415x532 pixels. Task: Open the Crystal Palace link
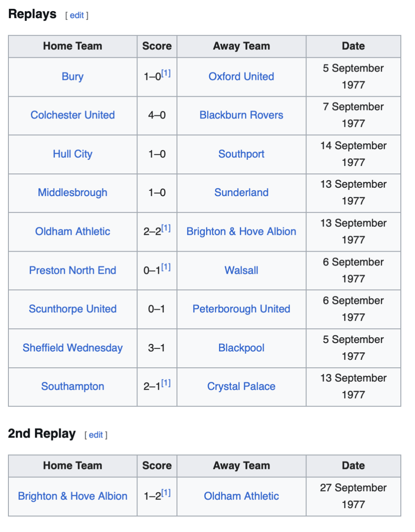(x=241, y=387)
